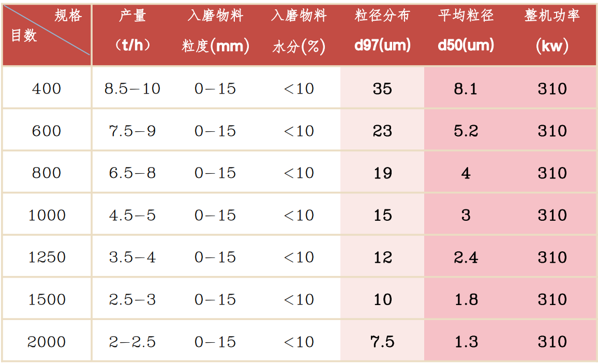Click the 规格/目数 diagonal header cell

[47, 35]
